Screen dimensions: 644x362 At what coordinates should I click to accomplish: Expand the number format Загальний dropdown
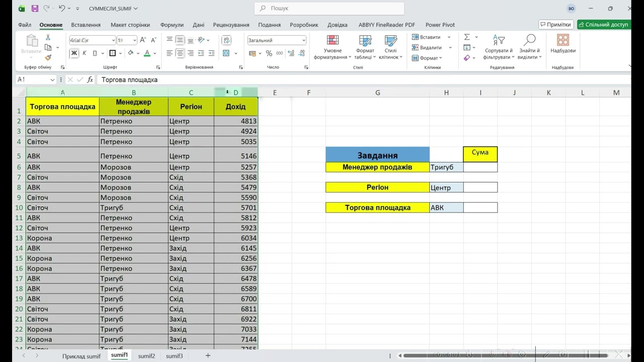303,40
